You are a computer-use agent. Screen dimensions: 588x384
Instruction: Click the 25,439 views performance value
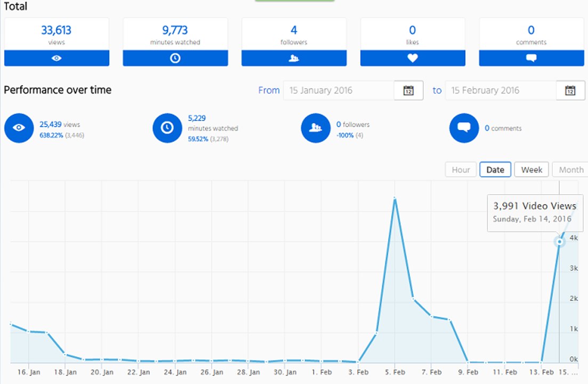pyautogui.click(x=51, y=124)
